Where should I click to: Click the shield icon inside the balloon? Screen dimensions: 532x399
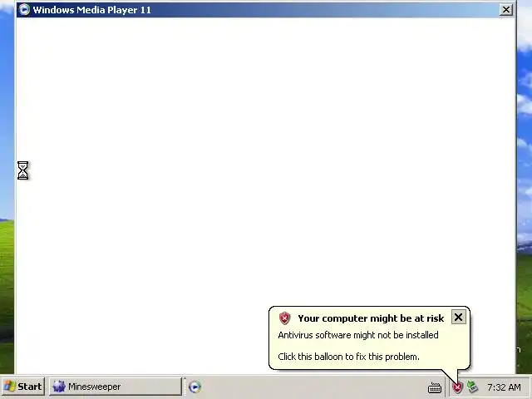coord(284,318)
